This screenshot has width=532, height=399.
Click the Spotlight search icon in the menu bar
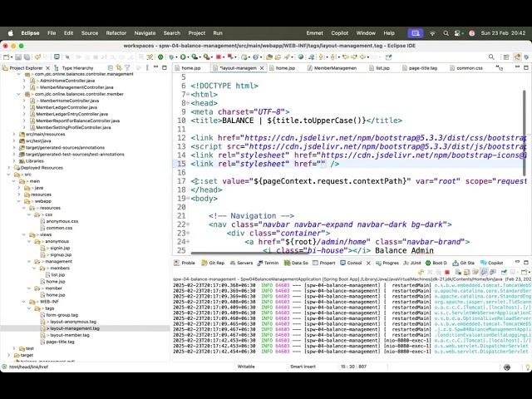[x=446, y=33]
